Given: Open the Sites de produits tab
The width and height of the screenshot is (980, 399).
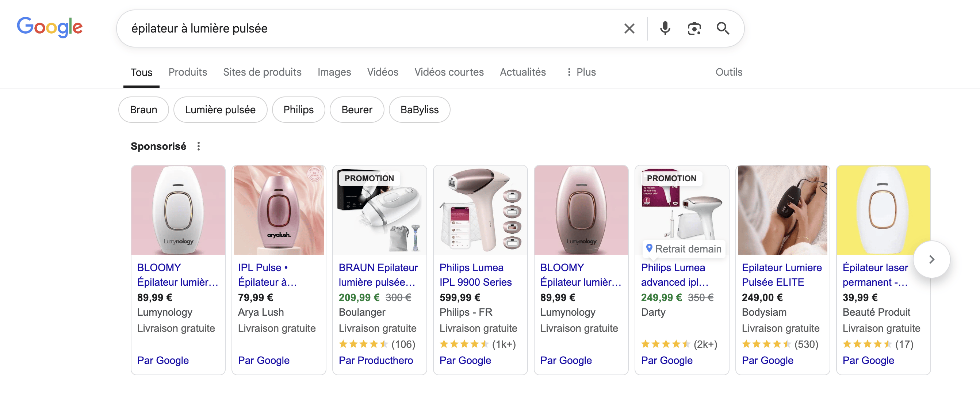Looking at the screenshot, I should click(x=262, y=72).
